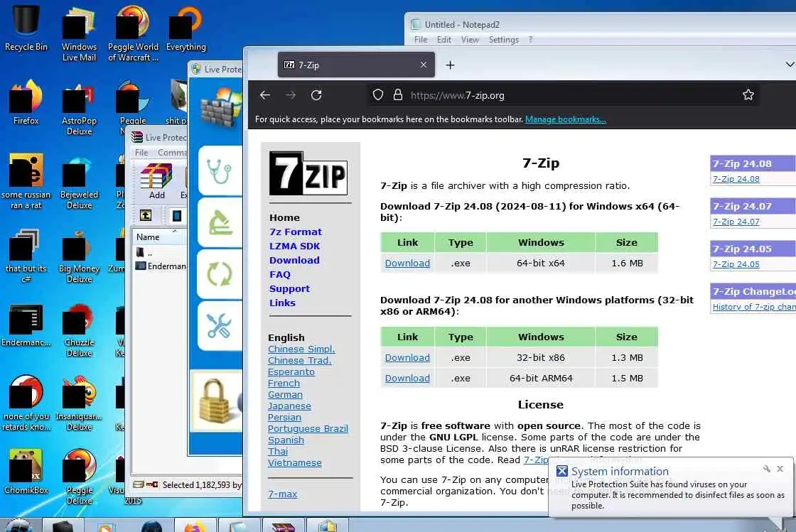
Task: Open the 7-max link
Action: [x=283, y=494]
